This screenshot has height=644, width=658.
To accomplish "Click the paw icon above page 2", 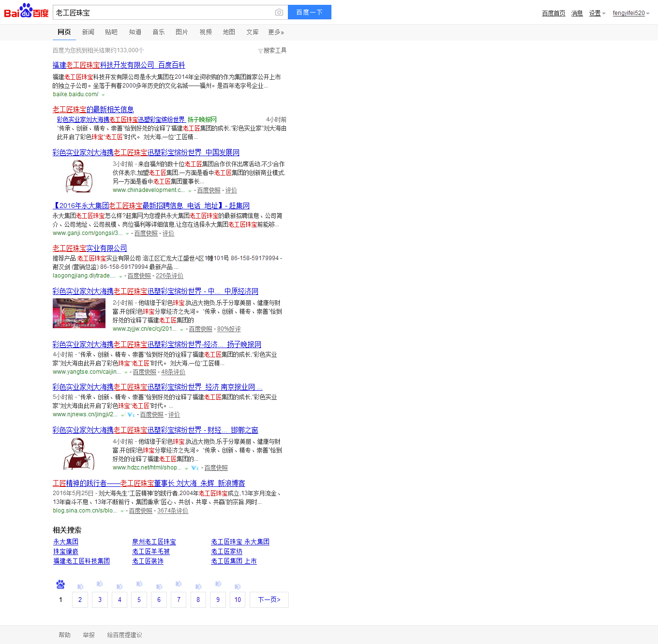I will (x=80, y=586).
